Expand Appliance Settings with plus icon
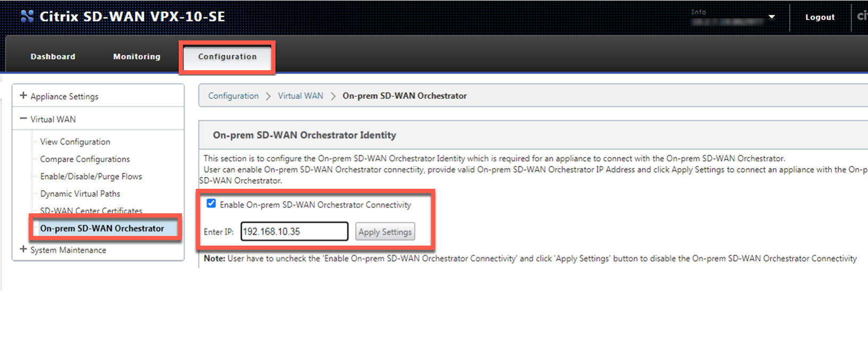Image resolution: width=868 pixels, height=351 pixels. click(23, 96)
